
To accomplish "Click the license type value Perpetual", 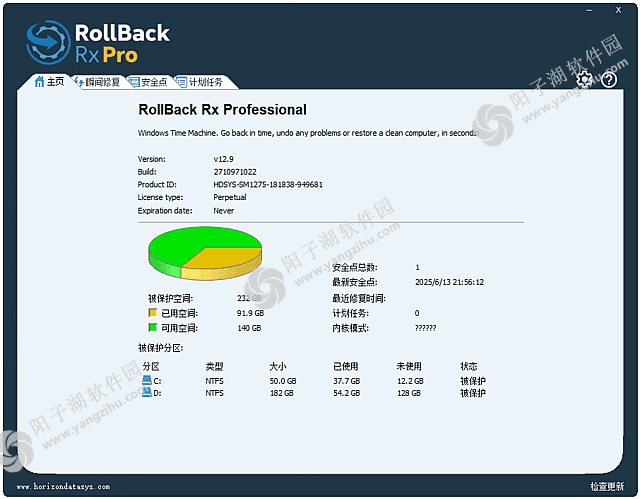I will coord(230,197).
